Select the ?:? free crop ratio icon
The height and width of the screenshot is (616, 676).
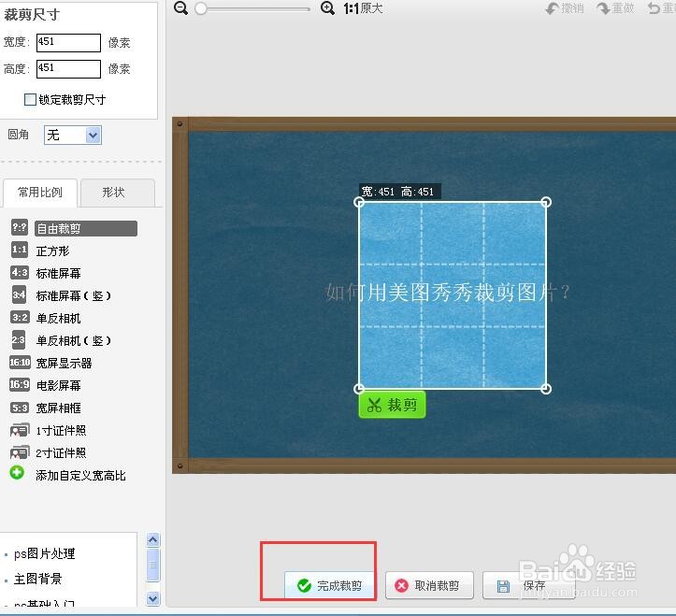pyautogui.click(x=20, y=227)
